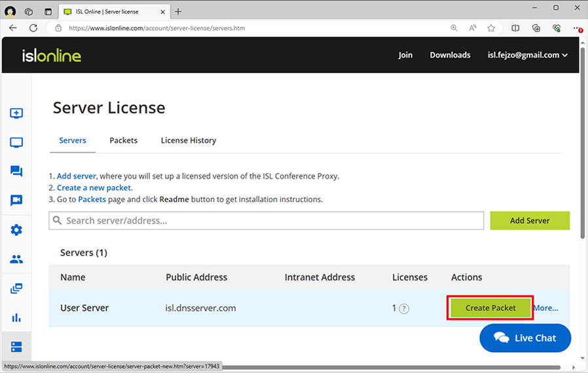Click the monitor icon in sidebar

tap(16, 143)
